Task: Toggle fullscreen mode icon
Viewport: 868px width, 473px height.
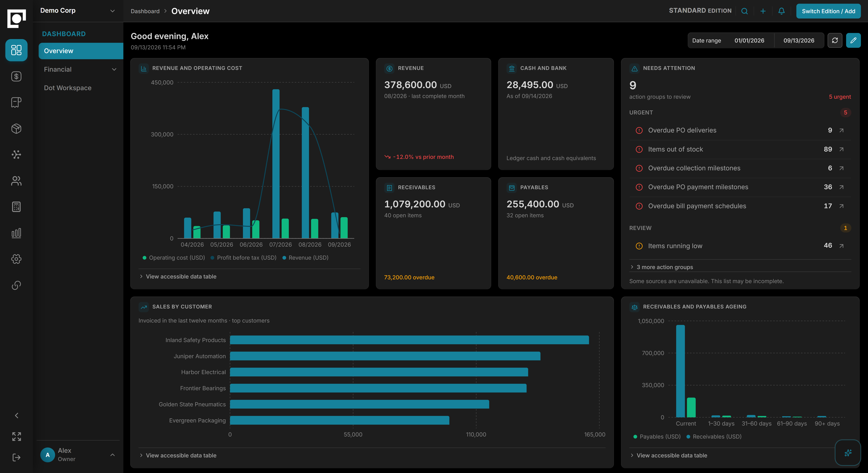Action: click(16, 437)
